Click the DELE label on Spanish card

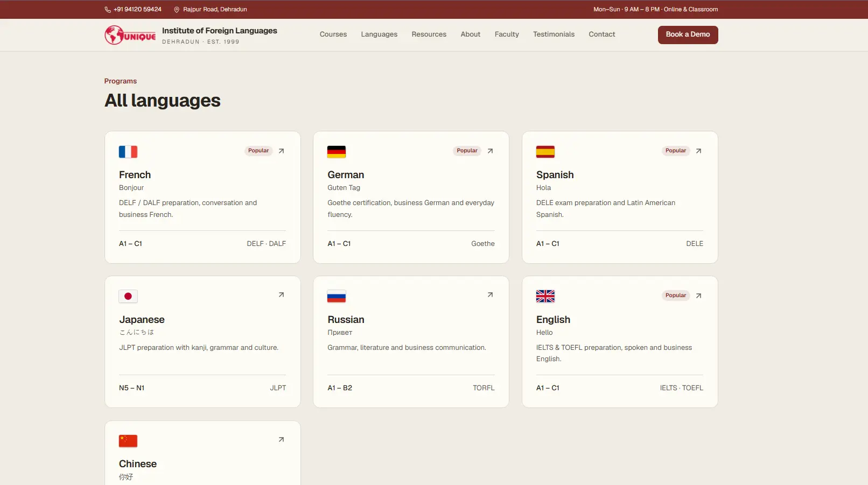[695, 244]
